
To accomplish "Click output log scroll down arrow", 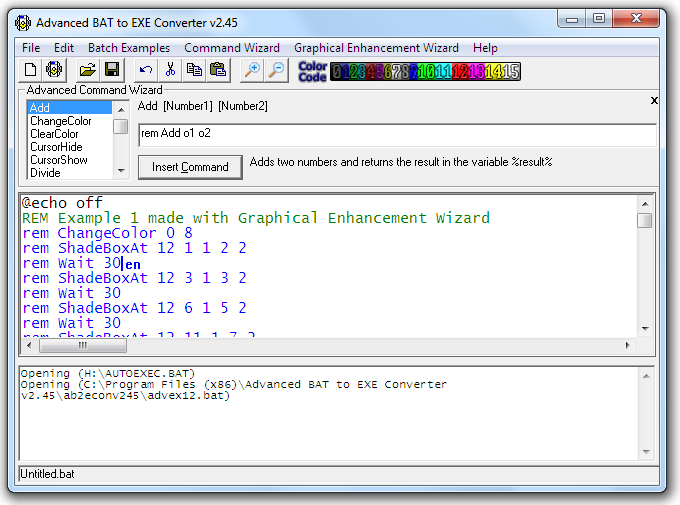I will click(646, 452).
